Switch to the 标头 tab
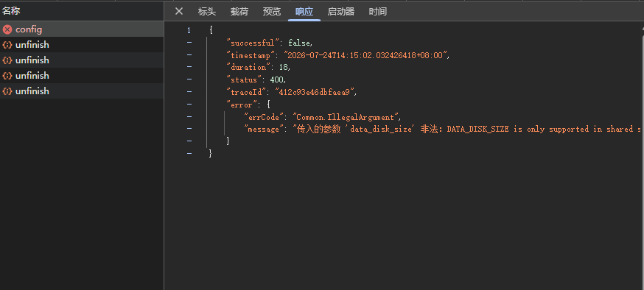This screenshot has height=290, width=644. coord(206,12)
